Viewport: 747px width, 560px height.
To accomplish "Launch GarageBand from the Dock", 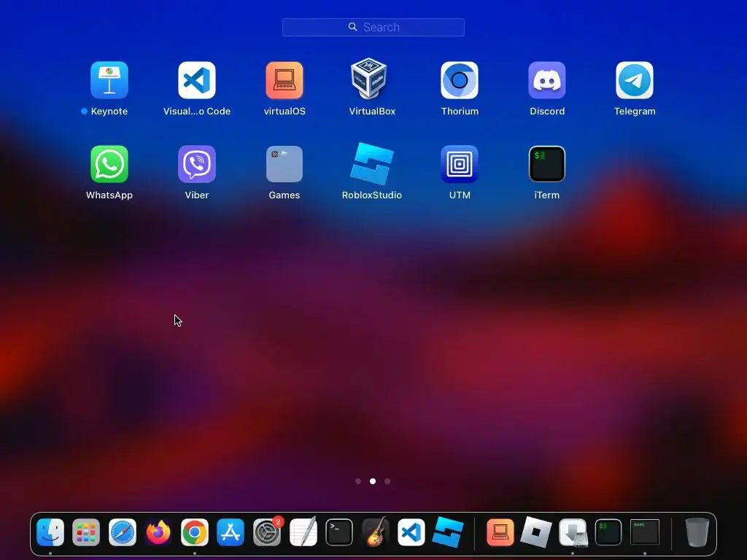I will (376, 532).
